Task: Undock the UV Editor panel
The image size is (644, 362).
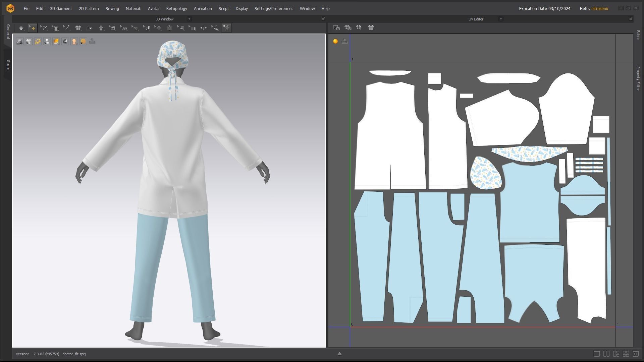Action: (x=631, y=19)
